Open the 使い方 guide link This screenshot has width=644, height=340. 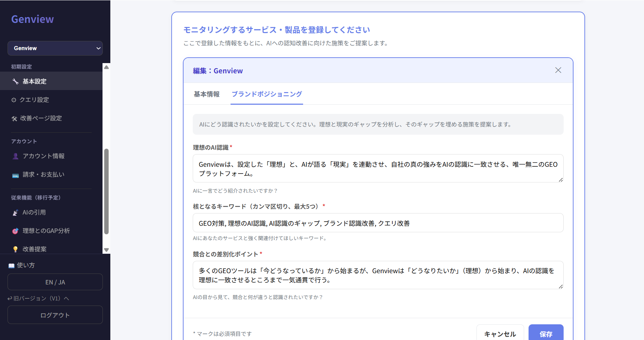click(x=22, y=265)
